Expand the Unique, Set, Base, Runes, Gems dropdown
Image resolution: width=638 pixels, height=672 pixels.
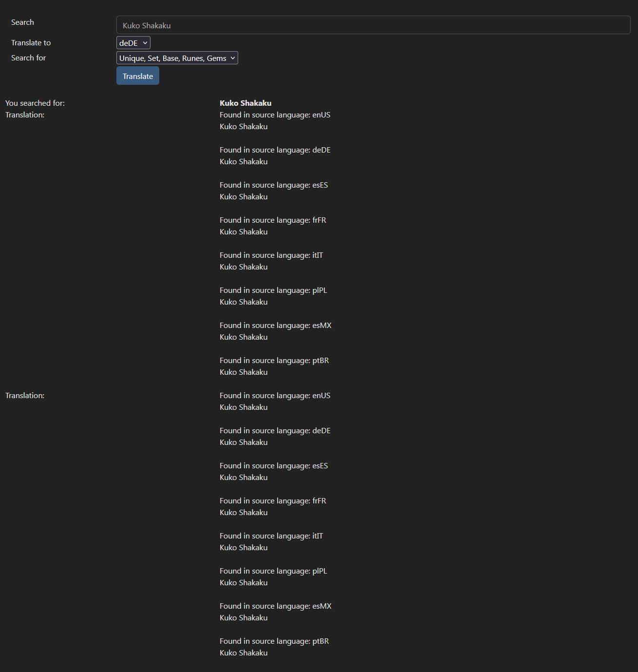[177, 58]
